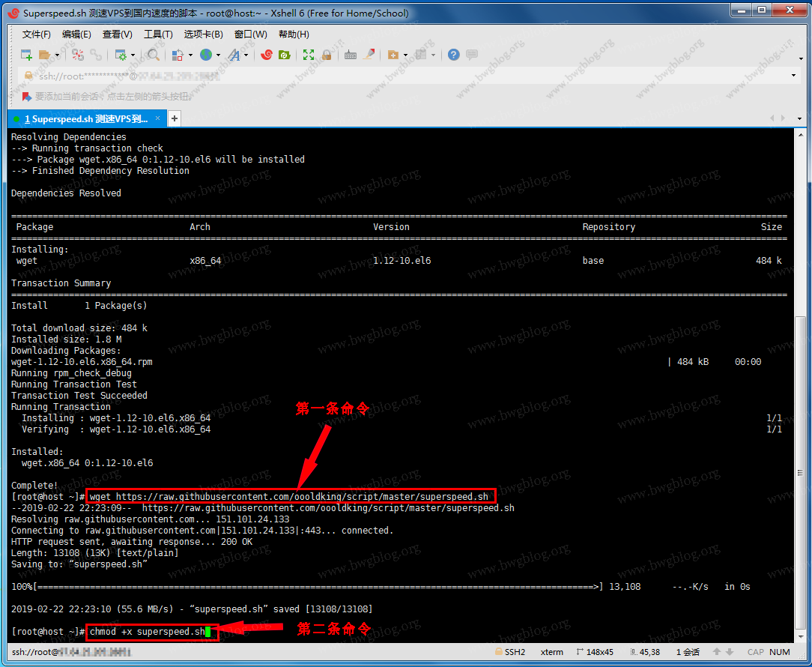Click the color scheme icon
Screen dimensions: 812x667
[x=177, y=55]
